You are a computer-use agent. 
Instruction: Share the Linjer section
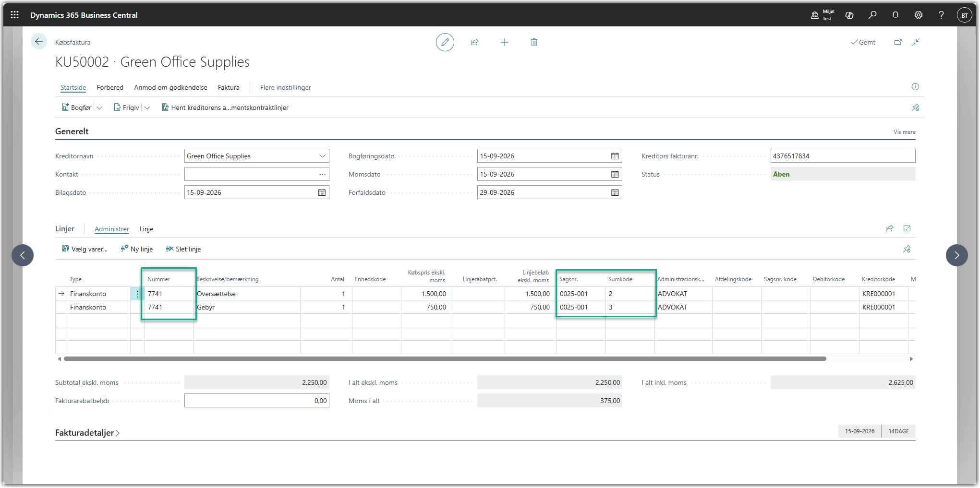point(889,228)
